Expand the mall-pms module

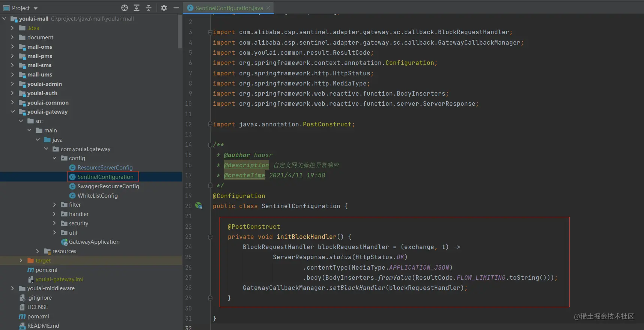[12, 56]
